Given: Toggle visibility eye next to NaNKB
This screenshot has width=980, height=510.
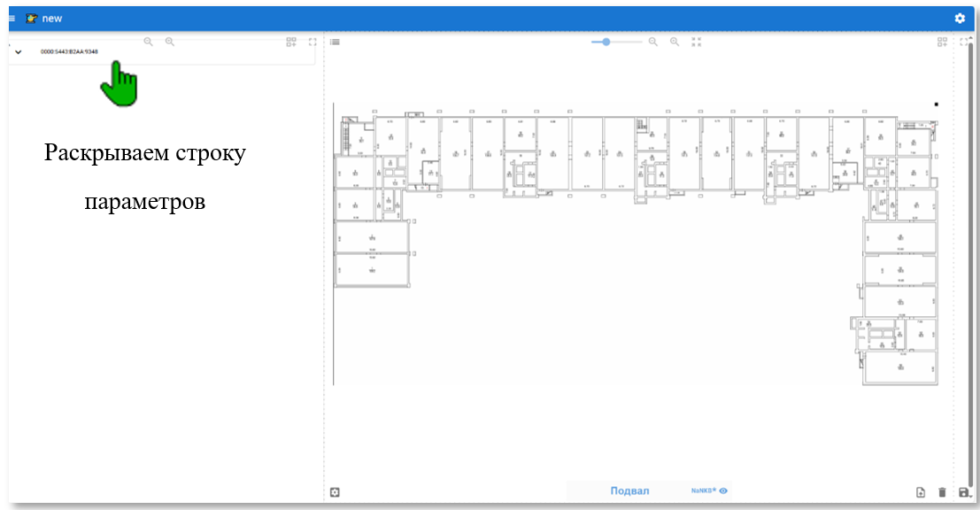Looking at the screenshot, I should tap(723, 491).
